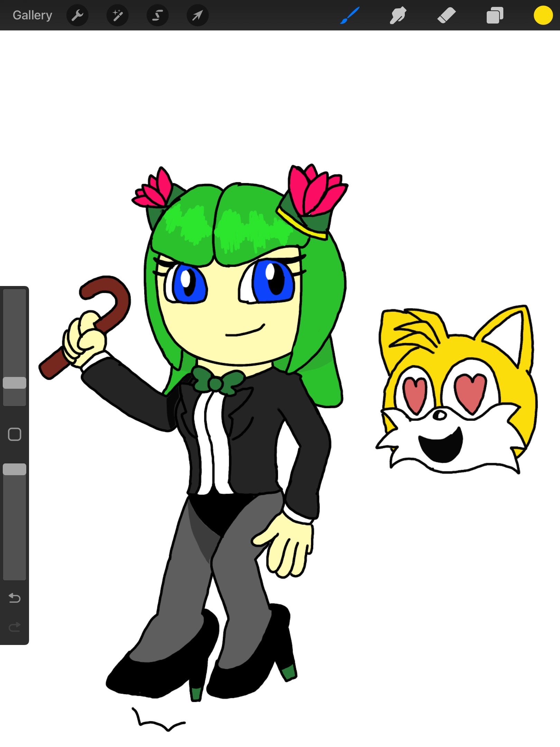560x747 pixels.
Task: Select the Brush tool
Action: tap(350, 16)
